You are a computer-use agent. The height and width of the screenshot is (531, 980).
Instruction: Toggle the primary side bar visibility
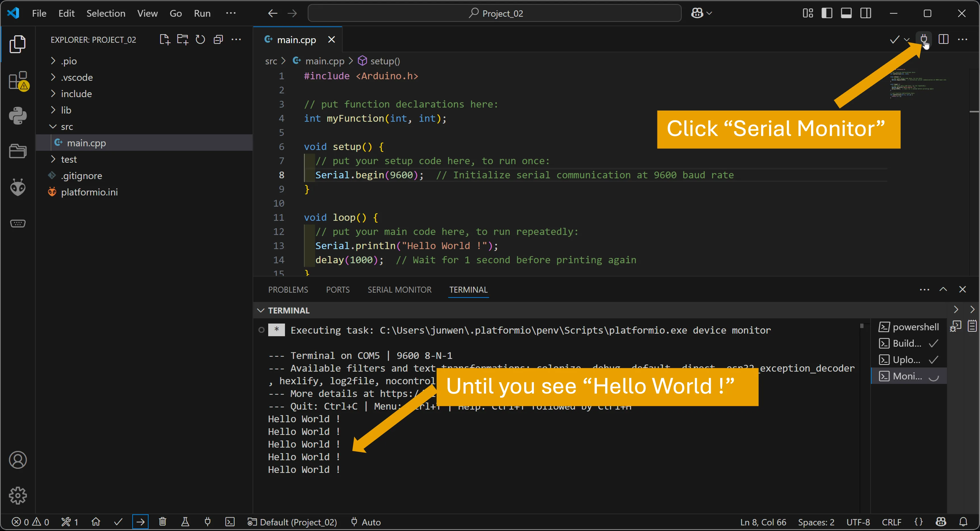(x=827, y=13)
